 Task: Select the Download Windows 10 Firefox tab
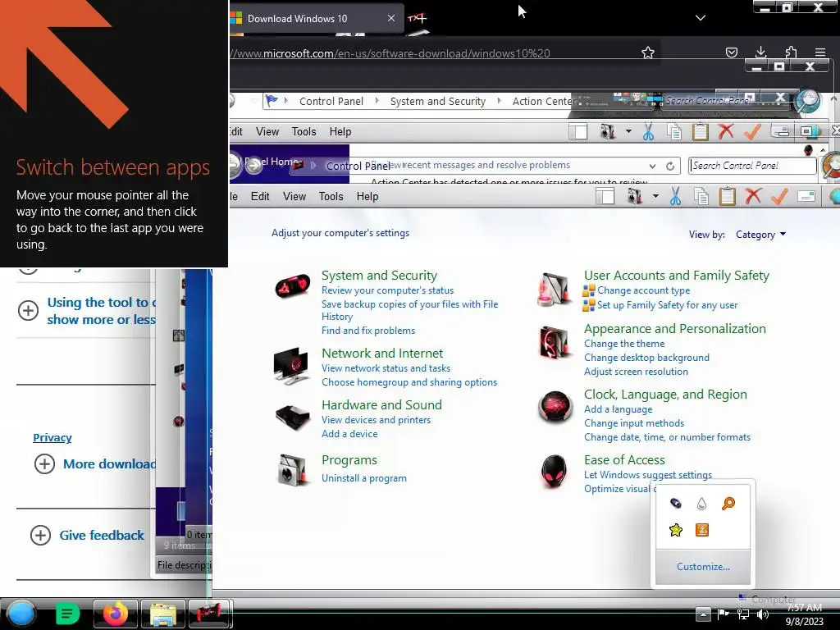point(316,18)
